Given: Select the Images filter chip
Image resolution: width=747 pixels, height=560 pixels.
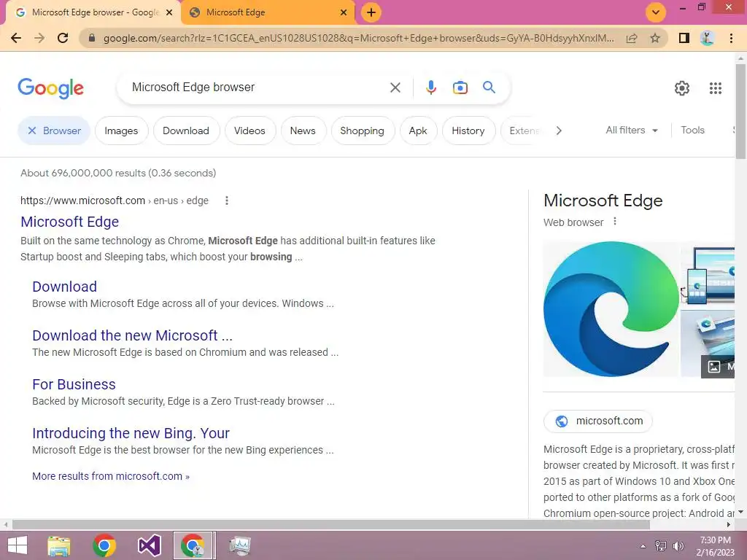Looking at the screenshot, I should point(122,131).
